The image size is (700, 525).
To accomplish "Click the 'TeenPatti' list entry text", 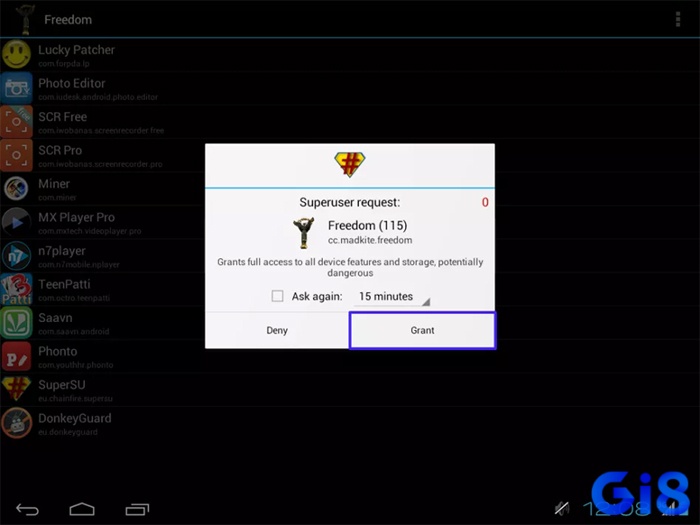I will point(64,284).
